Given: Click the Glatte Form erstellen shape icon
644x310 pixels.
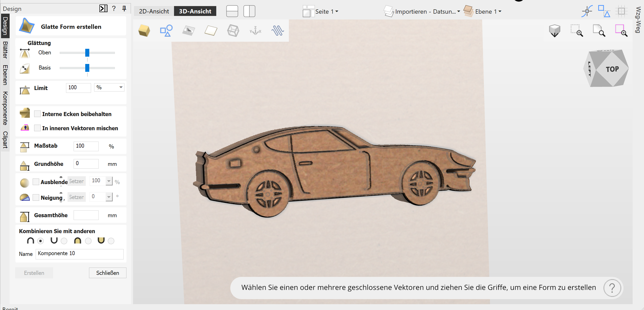Looking at the screenshot, I should pos(27,26).
